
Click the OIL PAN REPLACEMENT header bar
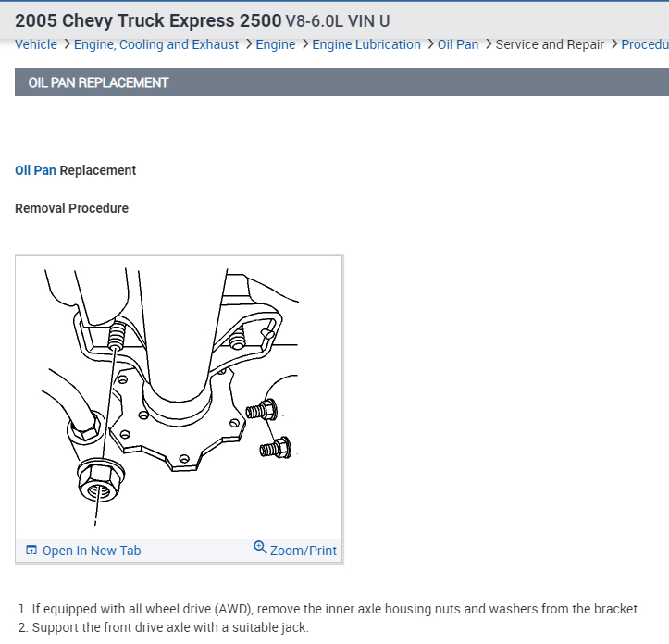[x=341, y=82]
